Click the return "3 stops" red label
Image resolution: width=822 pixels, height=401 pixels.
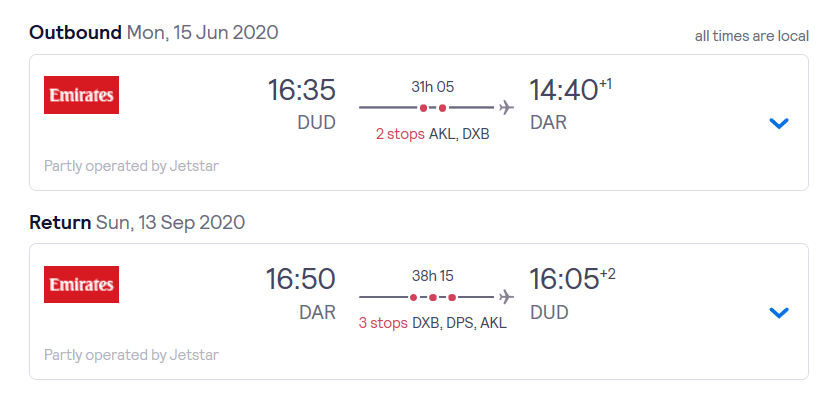pos(383,323)
